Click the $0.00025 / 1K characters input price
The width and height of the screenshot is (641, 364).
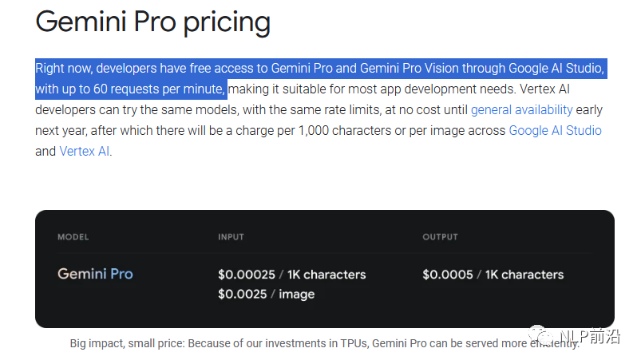(x=292, y=275)
